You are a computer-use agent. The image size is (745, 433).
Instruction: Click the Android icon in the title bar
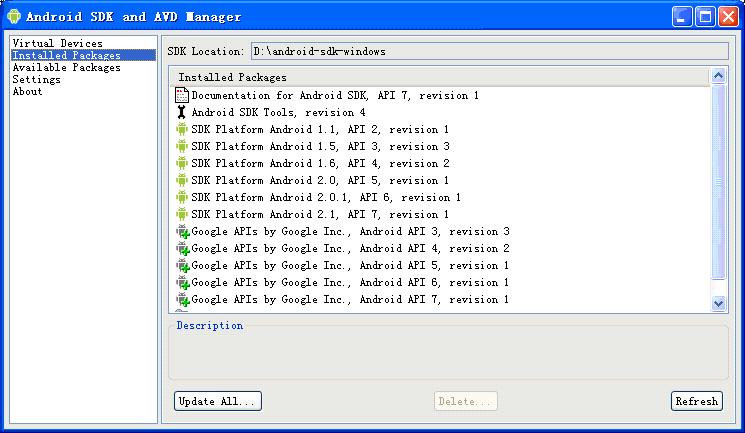click(x=14, y=16)
